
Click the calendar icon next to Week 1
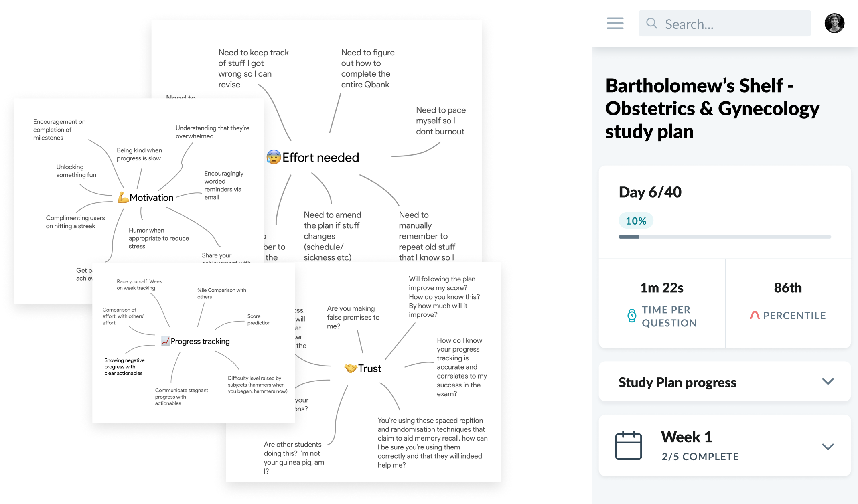(629, 445)
